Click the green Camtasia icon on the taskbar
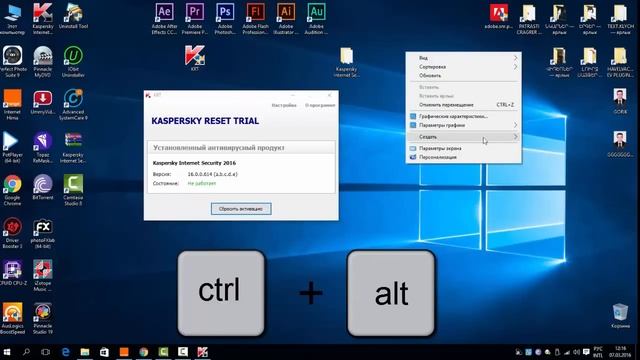 163,352
